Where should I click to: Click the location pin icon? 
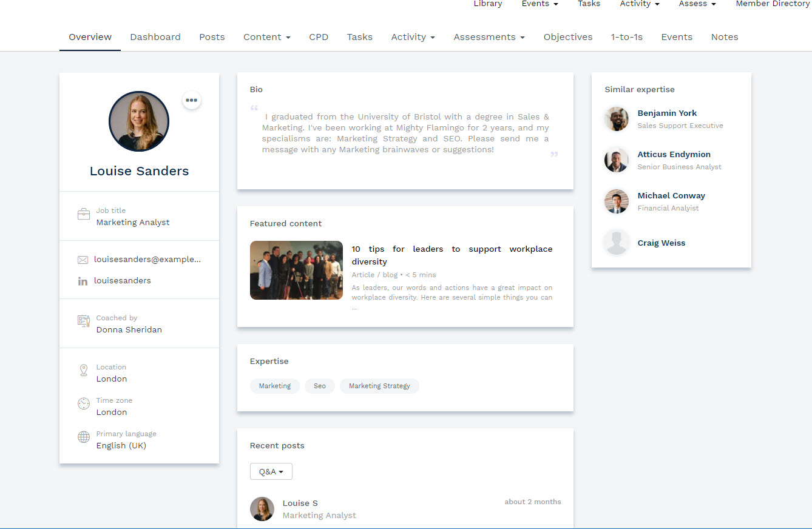pos(84,371)
